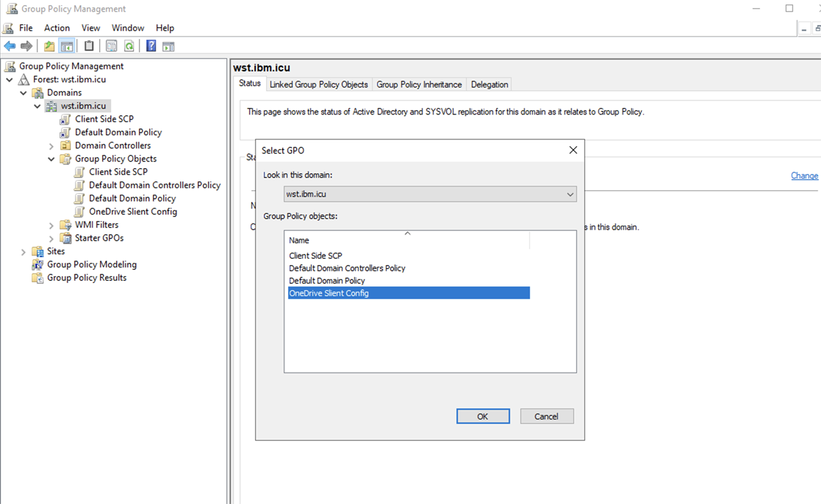Open the 'Look in this domain' dropdown
Screen dimensions: 821x504
click(430, 194)
